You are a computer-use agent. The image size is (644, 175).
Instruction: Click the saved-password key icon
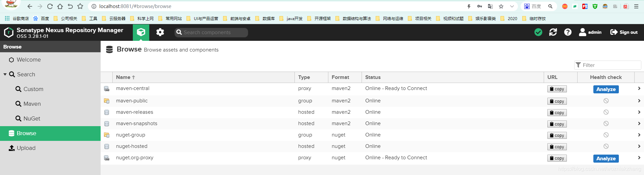coord(480,6)
